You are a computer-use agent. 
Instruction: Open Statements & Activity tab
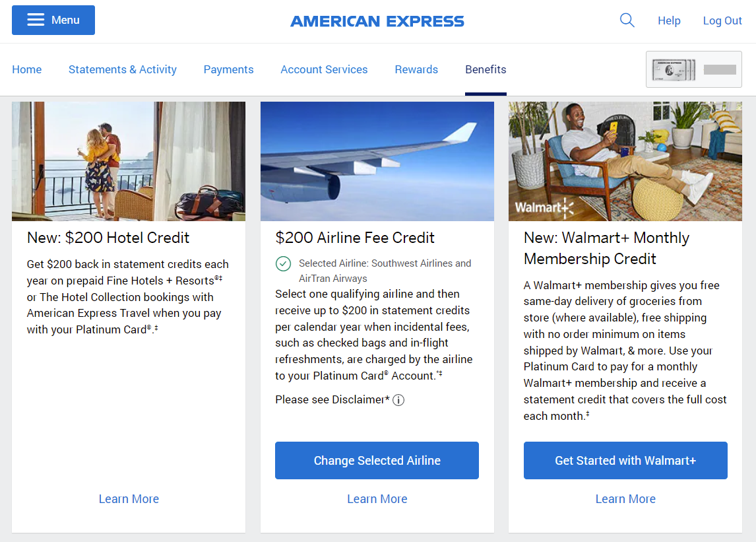[x=123, y=69]
